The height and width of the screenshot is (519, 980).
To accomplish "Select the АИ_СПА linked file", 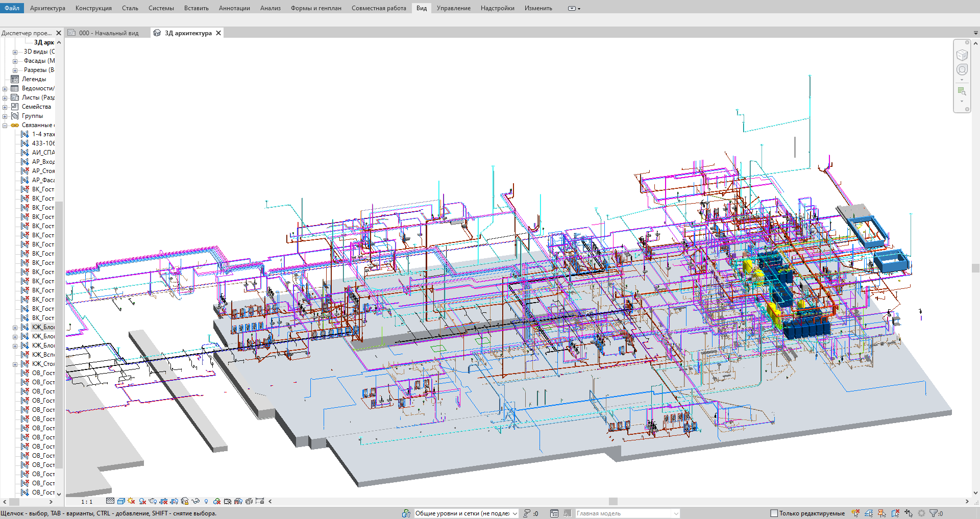I will coord(43,153).
